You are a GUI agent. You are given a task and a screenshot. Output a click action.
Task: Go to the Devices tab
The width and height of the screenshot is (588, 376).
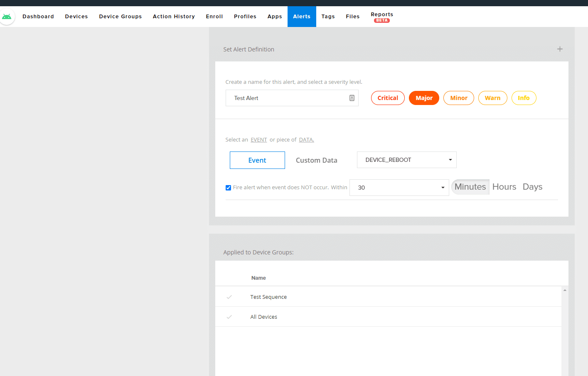click(x=76, y=17)
